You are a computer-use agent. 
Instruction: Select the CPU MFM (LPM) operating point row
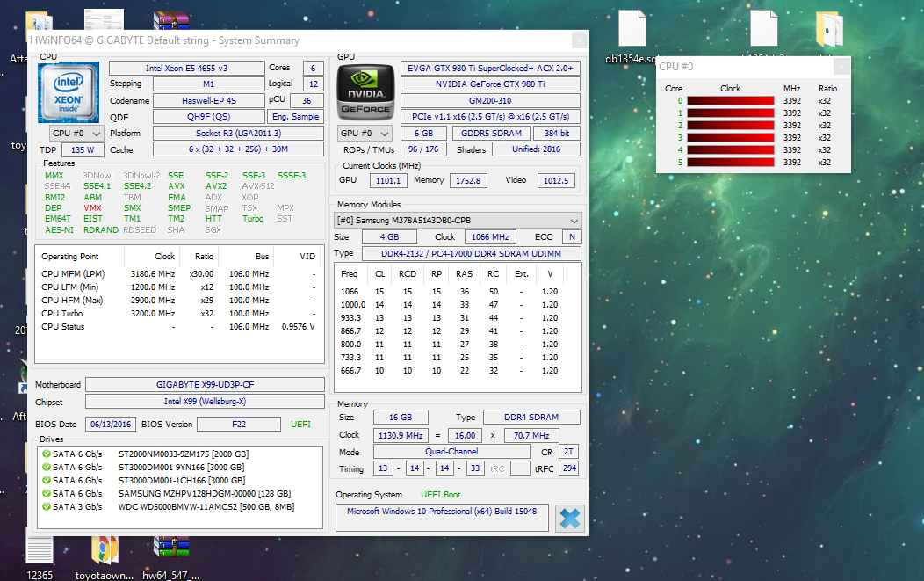[179, 273]
